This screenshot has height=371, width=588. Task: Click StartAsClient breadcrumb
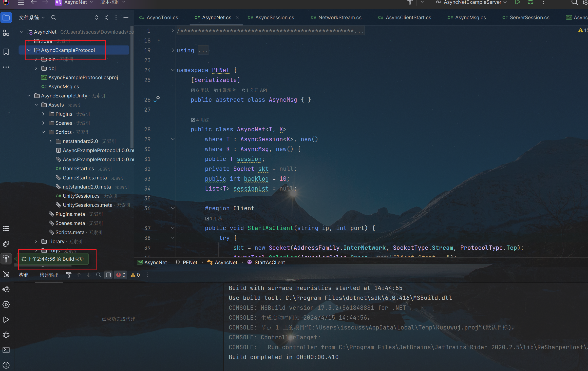coord(266,262)
